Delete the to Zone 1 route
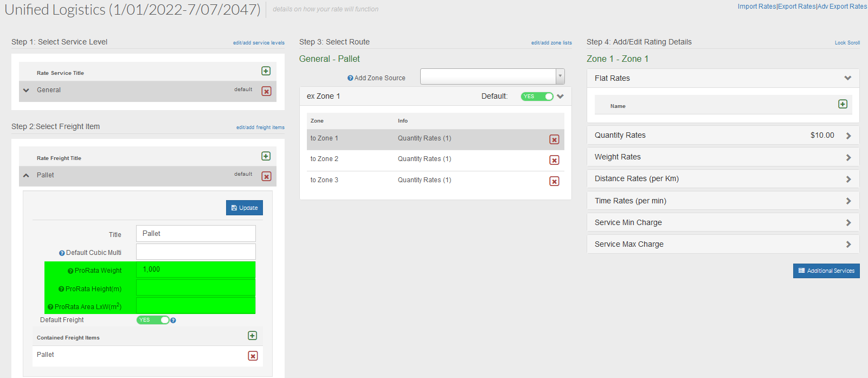Viewport: 868px width, 378px height. [x=554, y=139]
